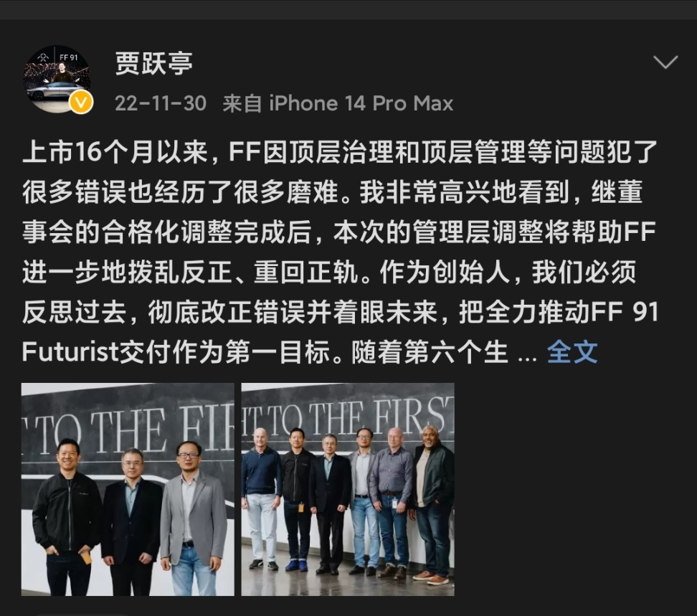This screenshot has height=616, width=697.
Task: Expand the post options chevron
Action: (x=665, y=62)
